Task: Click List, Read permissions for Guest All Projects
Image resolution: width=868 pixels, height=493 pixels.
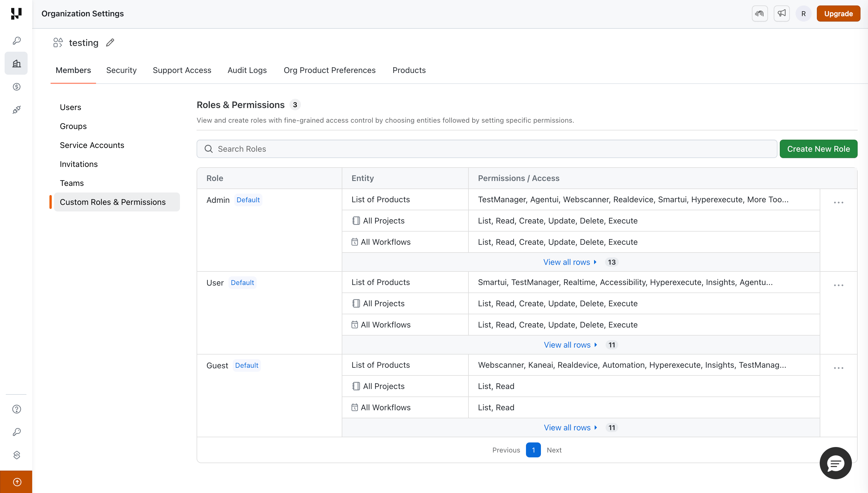Action: click(x=496, y=386)
